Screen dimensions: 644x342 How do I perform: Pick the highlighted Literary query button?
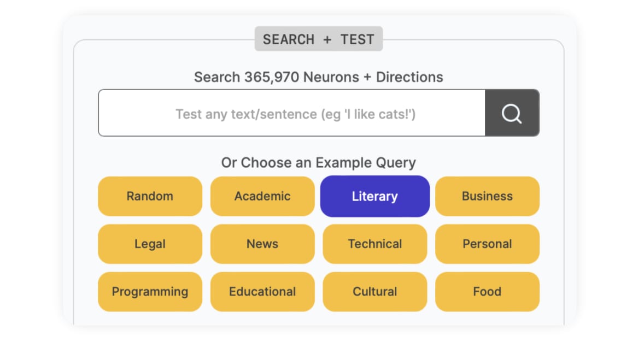pos(375,196)
